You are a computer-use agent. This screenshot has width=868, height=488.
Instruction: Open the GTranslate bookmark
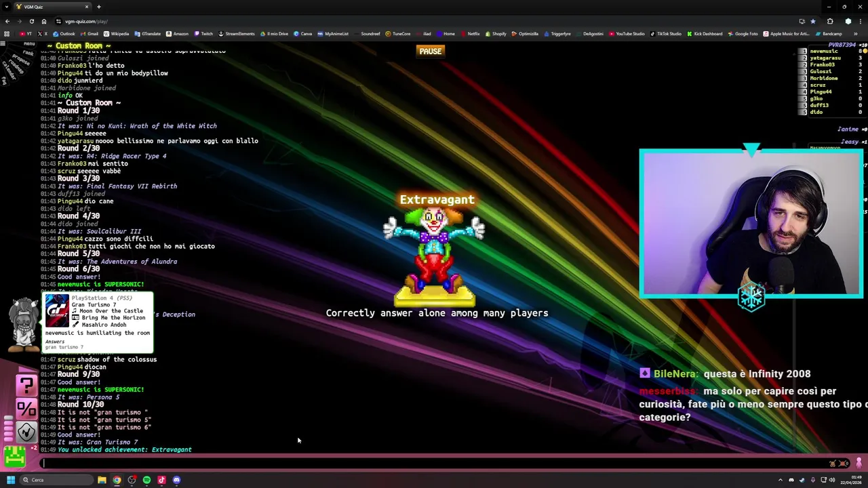[147, 34]
